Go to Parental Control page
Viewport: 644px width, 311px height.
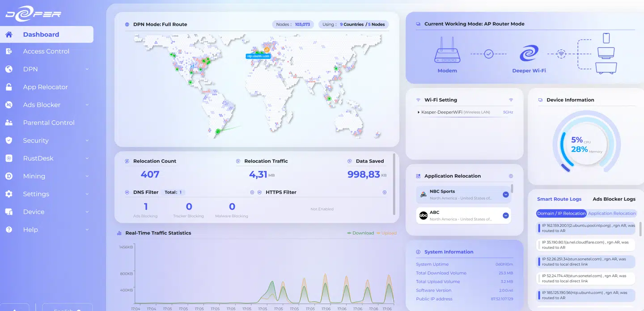tap(49, 122)
